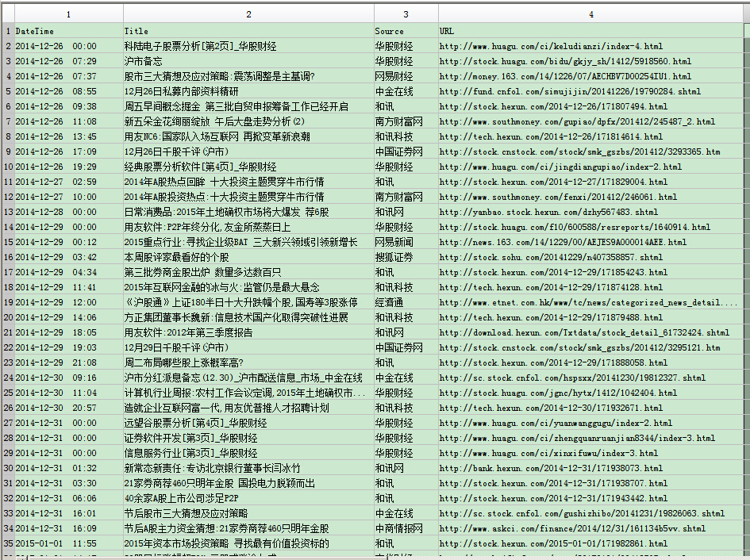Select the stock.sohu.com URL cell
This screenshot has width=750, height=560.
(x=591, y=257)
